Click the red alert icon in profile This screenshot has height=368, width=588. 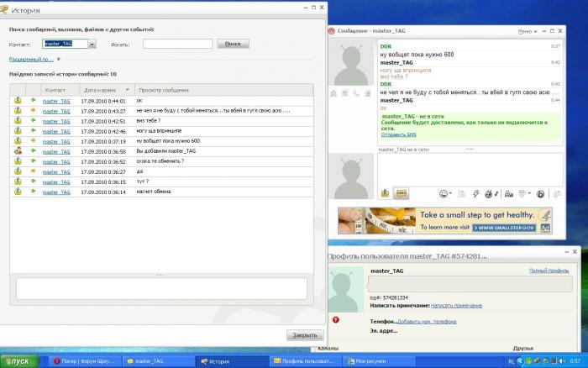click(336, 319)
